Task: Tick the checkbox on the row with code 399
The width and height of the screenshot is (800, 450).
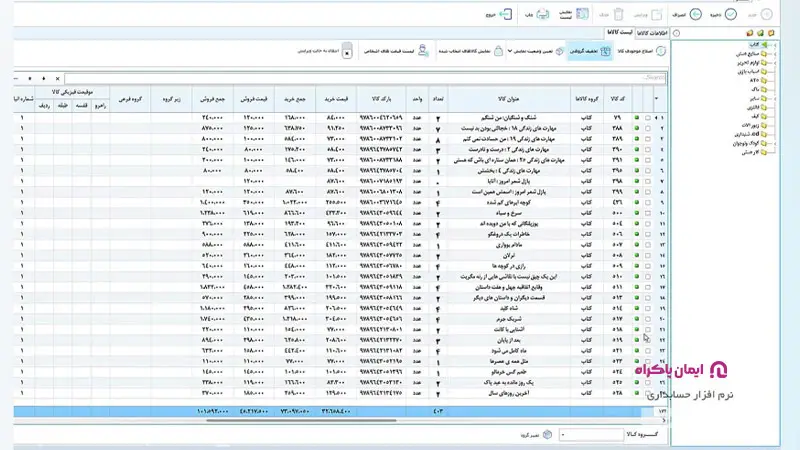Action: click(648, 192)
